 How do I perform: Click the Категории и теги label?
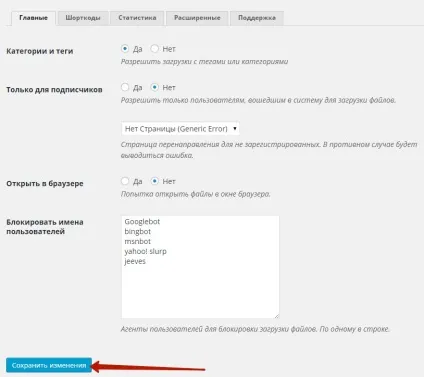pyautogui.click(x=40, y=51)
